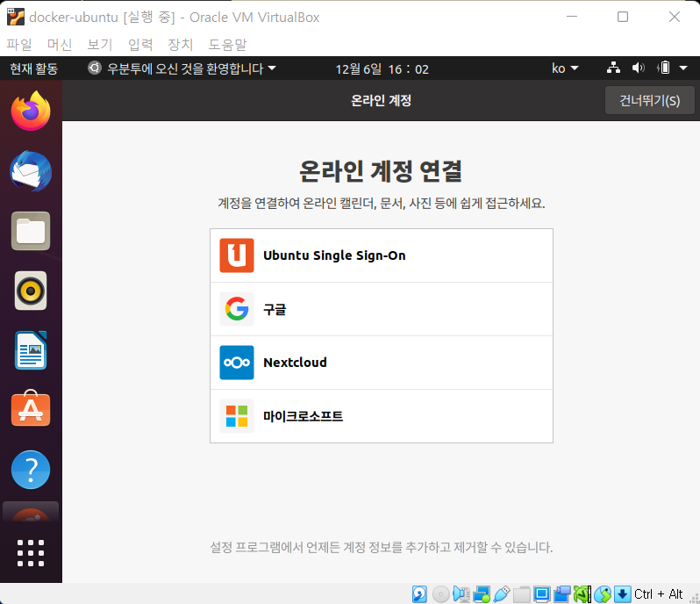Open Ubuntu Software store in the dock

pyautogui.click(x=31, y=408)
